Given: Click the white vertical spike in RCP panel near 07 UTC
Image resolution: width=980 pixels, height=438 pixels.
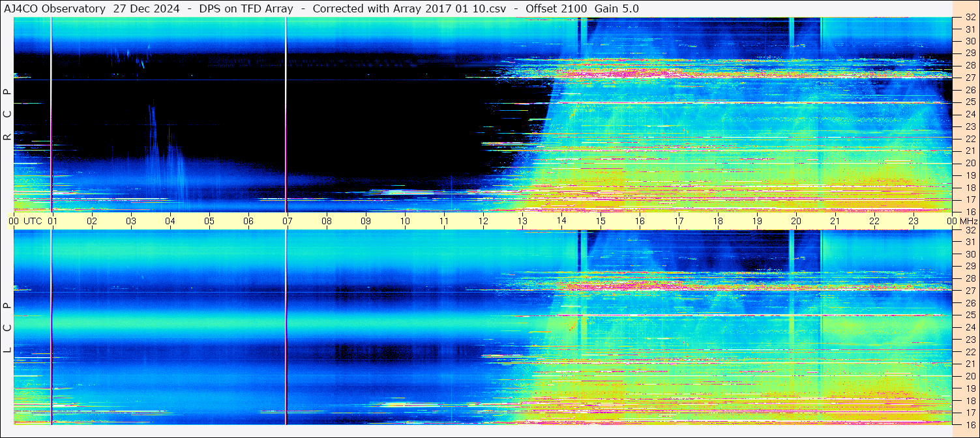Looking at the screenshot, I should (286, 114).
